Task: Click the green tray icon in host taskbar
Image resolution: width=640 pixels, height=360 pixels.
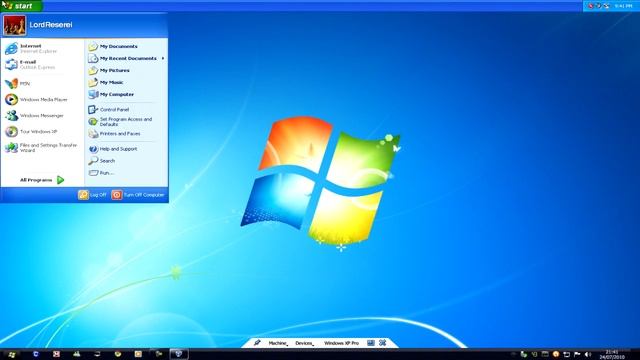Action: point(523,354)
